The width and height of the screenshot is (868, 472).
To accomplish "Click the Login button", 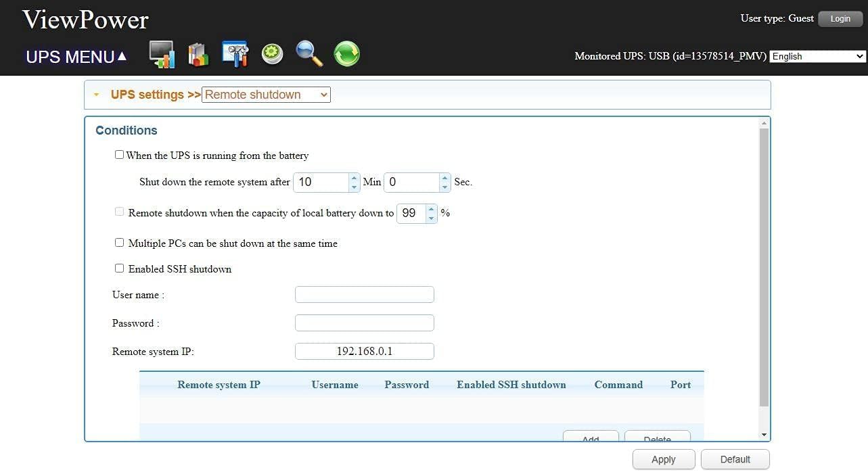I will (840, 19).
